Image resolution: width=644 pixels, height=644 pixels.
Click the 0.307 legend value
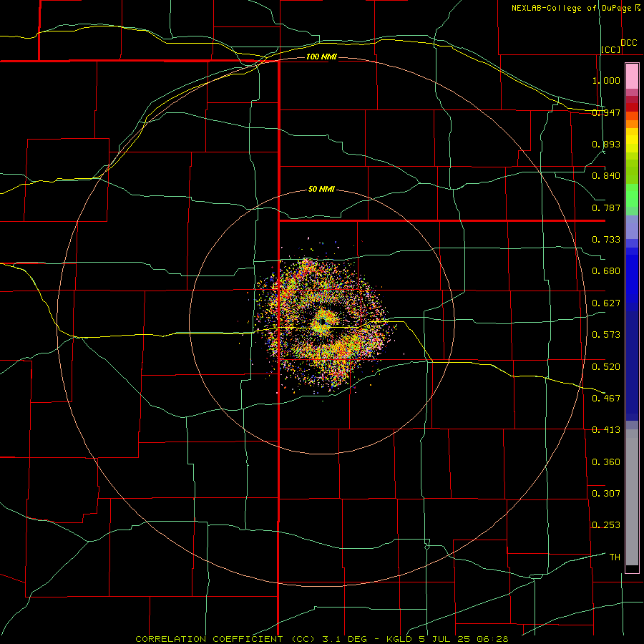pos(606,494)
